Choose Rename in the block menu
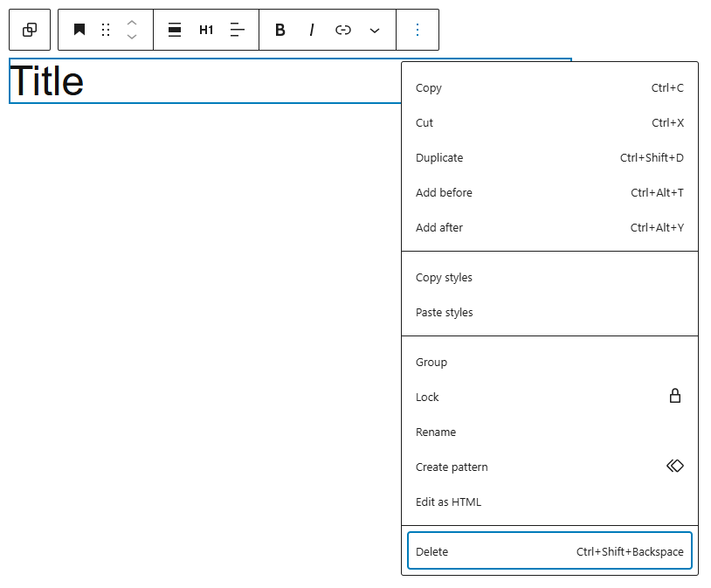 pyautogui.click(x=549, y=432)
